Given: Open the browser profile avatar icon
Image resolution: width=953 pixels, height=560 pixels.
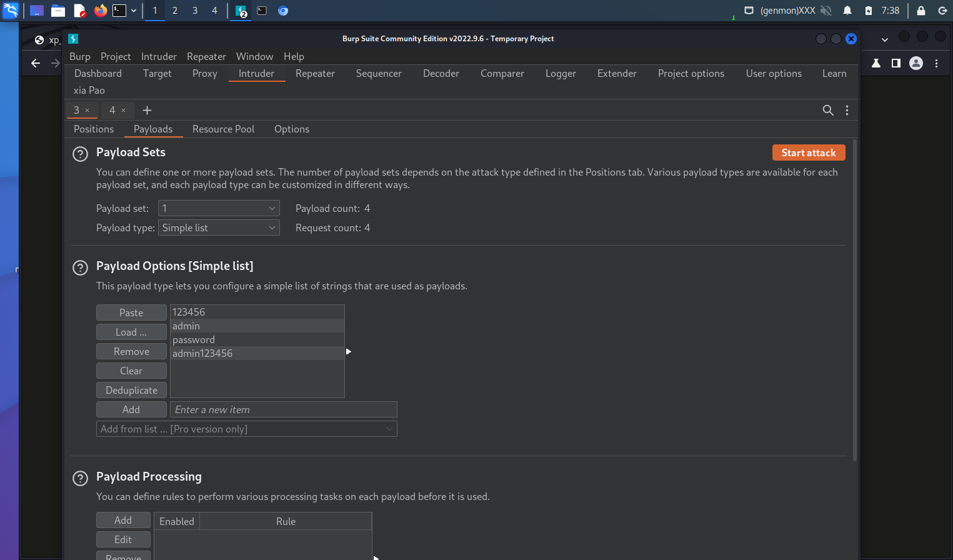Looking at the screenshot, I should pyautogui.click(x=916, y=63).
